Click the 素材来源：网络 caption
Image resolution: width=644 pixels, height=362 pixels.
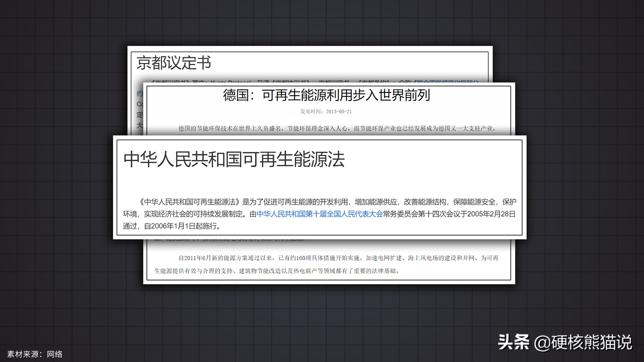[x=35, y=354]
